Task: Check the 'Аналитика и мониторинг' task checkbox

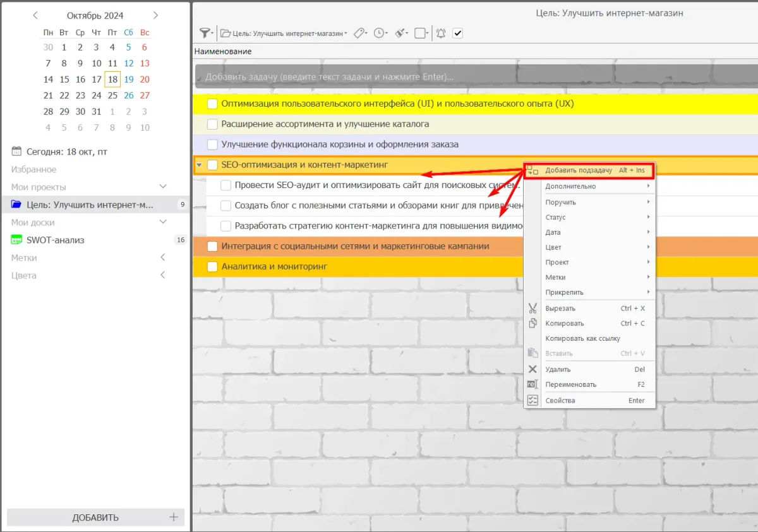Action: (212, 266)
